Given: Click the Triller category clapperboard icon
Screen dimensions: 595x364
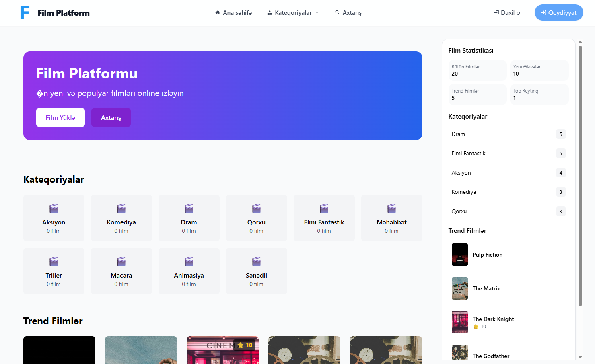Looking at the screenshot, I should pos(54,261).
